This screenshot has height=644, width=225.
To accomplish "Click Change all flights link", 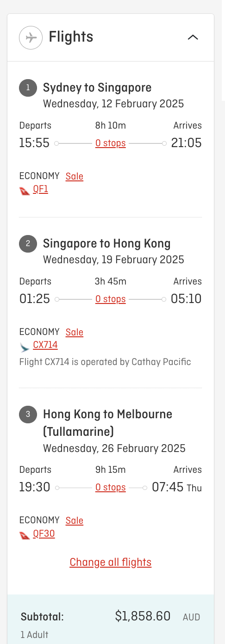I will 111,563.
